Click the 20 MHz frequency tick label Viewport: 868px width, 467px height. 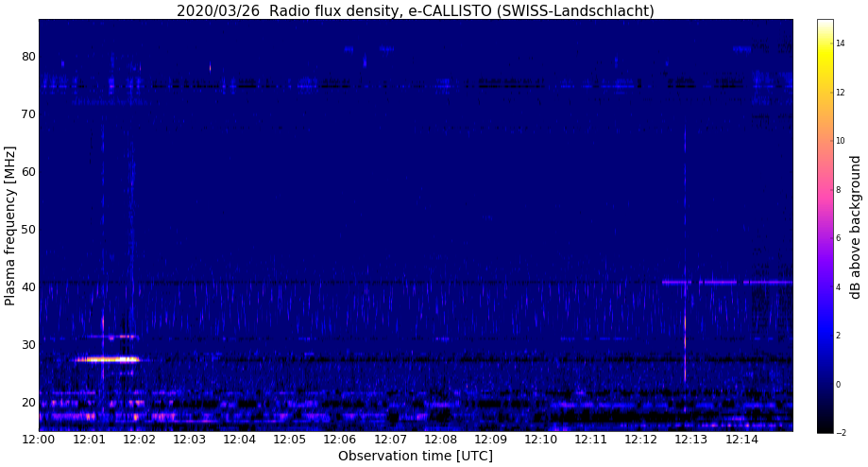coord(28,402)
